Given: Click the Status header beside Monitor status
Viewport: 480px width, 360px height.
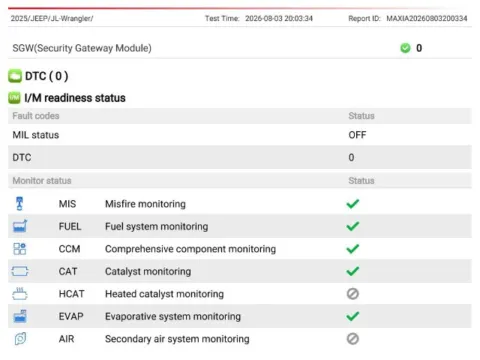Looking at the screenshot, I should (x=361, y=181).
